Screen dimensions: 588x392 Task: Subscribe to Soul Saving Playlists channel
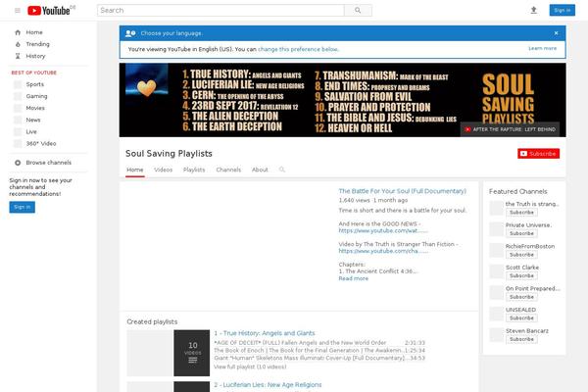[x=538, y=154]
